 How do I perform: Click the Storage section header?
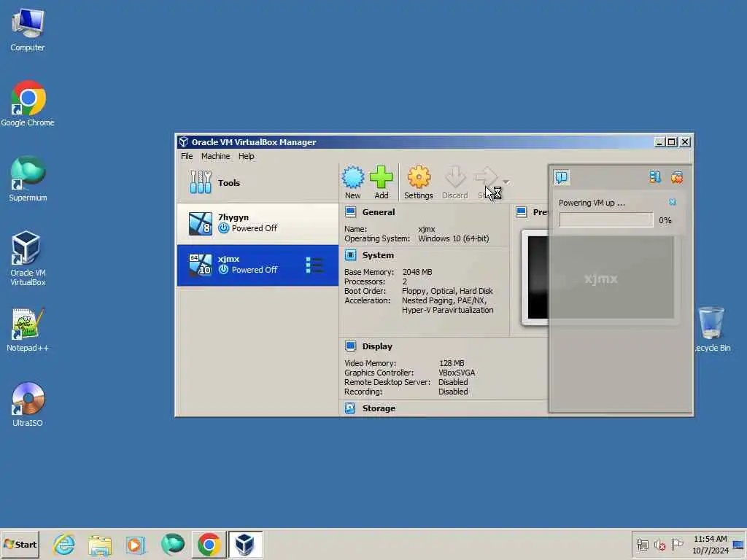coord(379,408)
